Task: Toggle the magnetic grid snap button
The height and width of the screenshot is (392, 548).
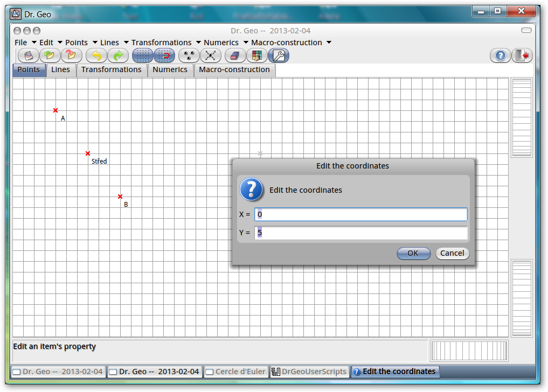Action: click(x=164, y=55)
